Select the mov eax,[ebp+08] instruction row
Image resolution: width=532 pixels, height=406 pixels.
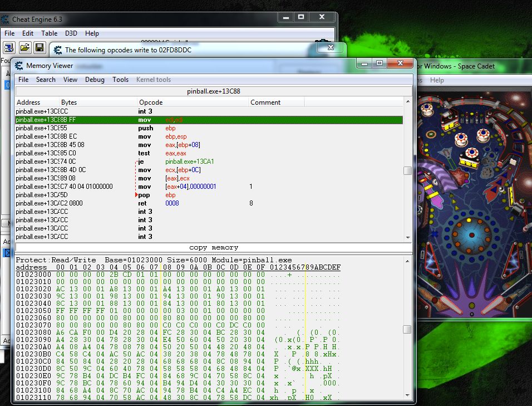click(x=209, y=145)
